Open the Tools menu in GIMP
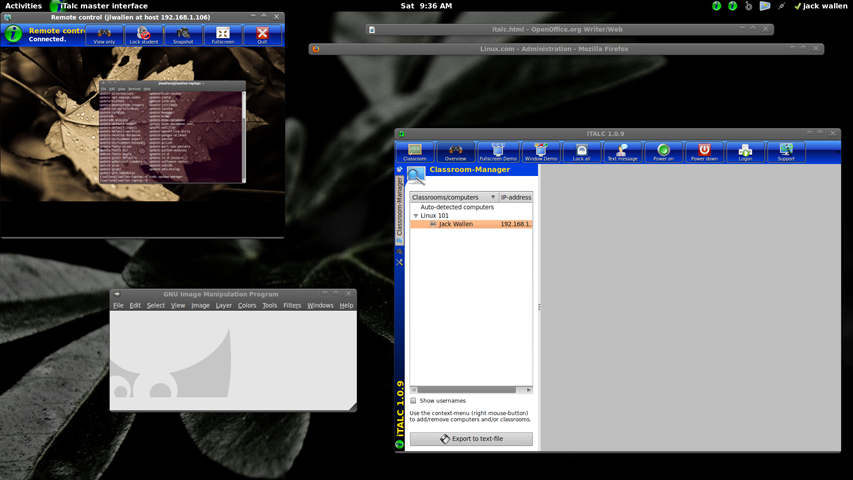The height and width of the screenshot is (480, 853). pos(270,305)
